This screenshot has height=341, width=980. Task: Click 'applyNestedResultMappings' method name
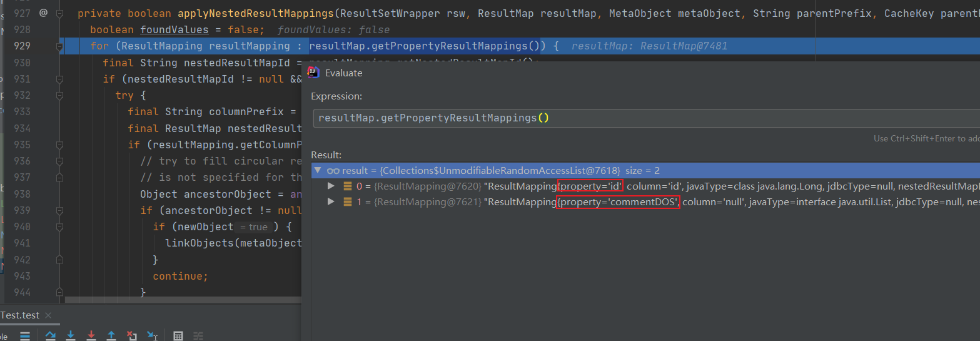coord(256,13)
